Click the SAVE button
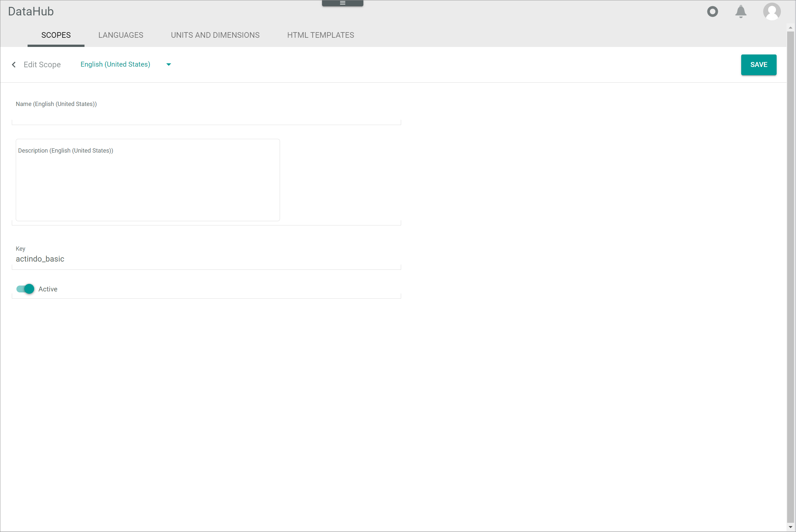 click(x=759, y=65)
